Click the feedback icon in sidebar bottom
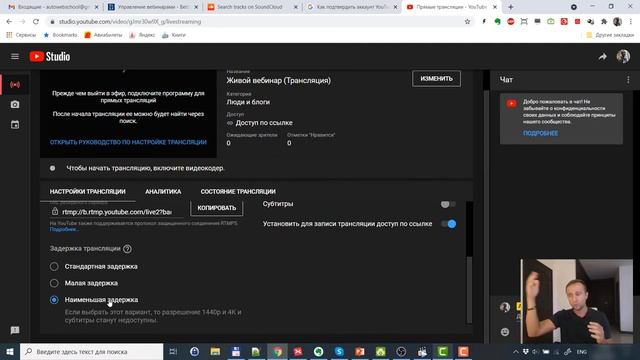Screen dimensions: 640x360 click(15, 330)
